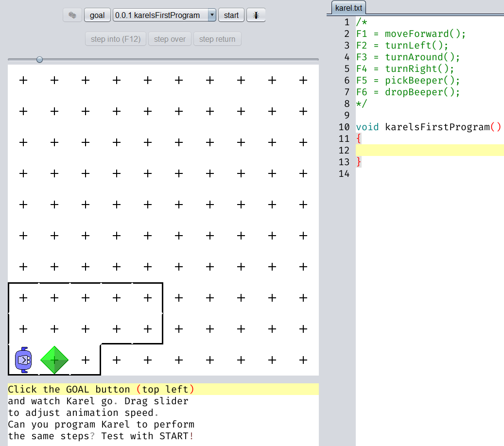This screenshot has height=446, width=504.
Task: Click the F1 = moveForward(); comment line
Action: tap(411, 34)
